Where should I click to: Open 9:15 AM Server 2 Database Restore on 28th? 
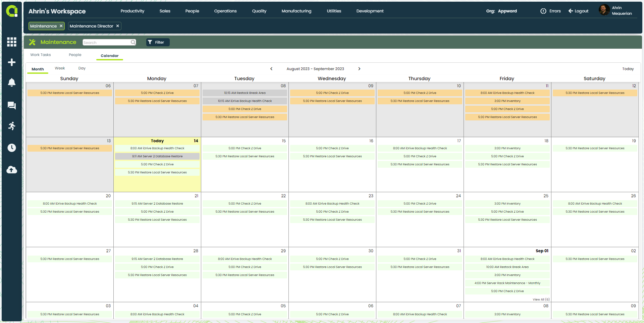click(157, 259)
